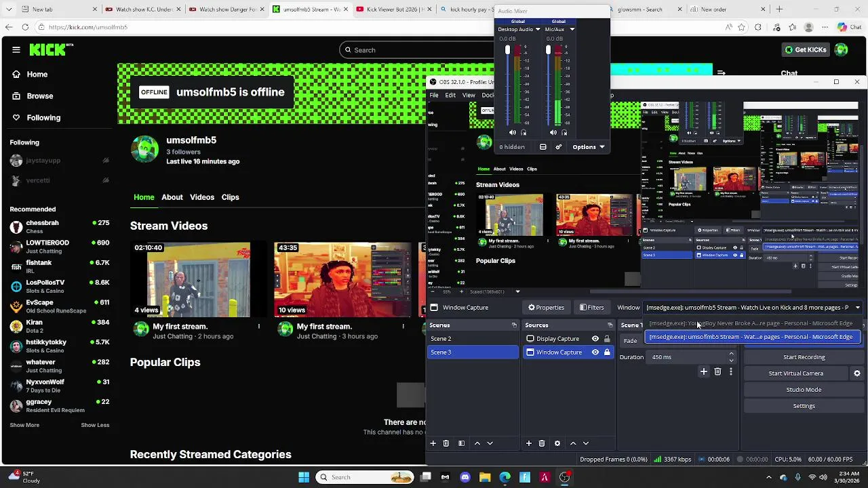The height and width of the screenshot is (488, 868).
Task: Switch to Videos tab on Kick channel
Action: pyautogui.click(x=202, y=197)
